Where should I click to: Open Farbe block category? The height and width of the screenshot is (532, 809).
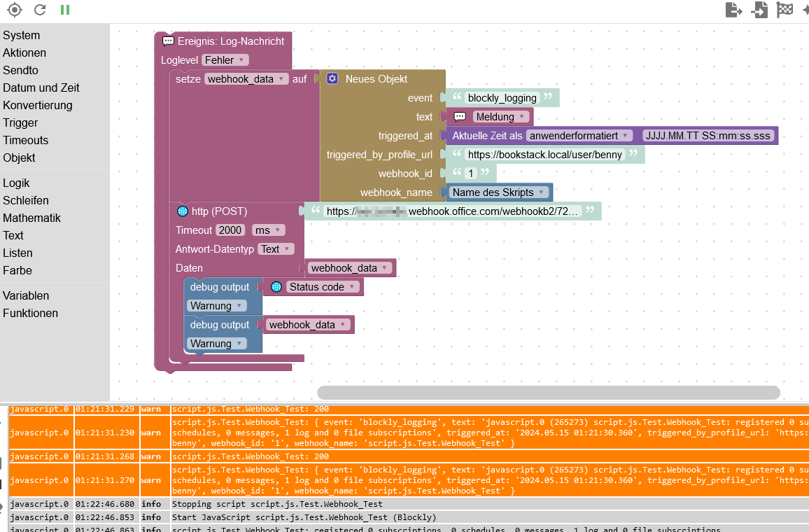pos(17,271)
